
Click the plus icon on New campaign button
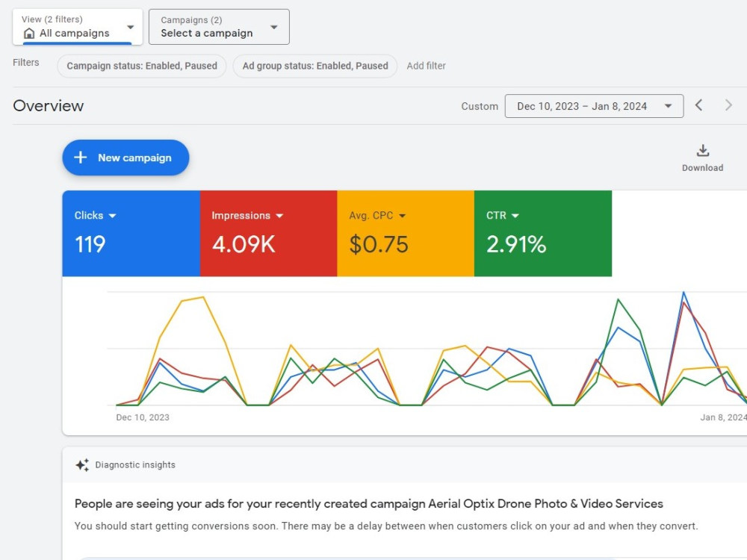click(81, 158)
